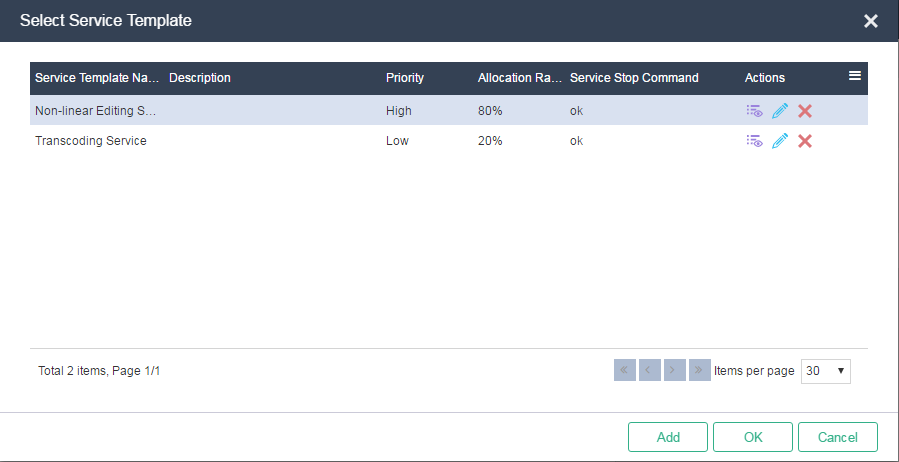View details of Transcoding Service template
This screenshot has width=899, height=462.
coord(755,141)
